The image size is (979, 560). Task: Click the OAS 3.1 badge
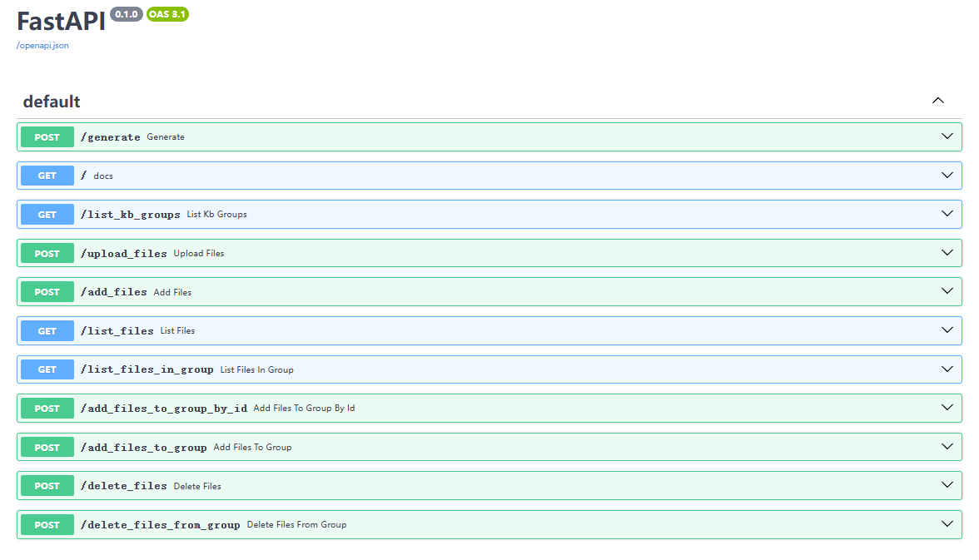click(x=167, y=14)
